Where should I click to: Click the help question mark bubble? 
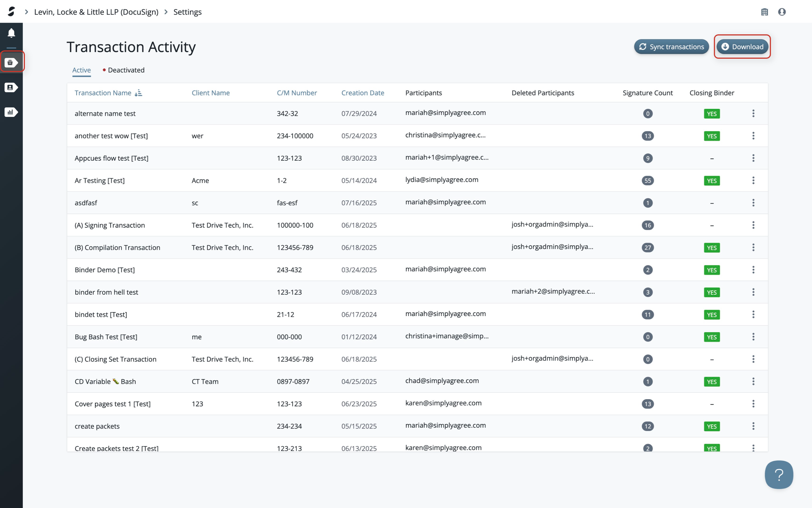click(779, 474)
